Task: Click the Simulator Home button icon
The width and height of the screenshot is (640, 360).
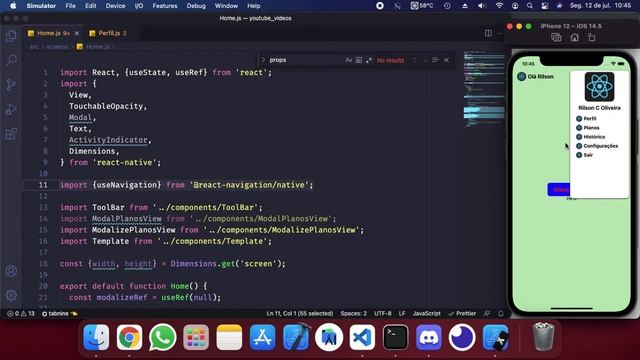Action: pyautogui.click(x=574, y=38)
